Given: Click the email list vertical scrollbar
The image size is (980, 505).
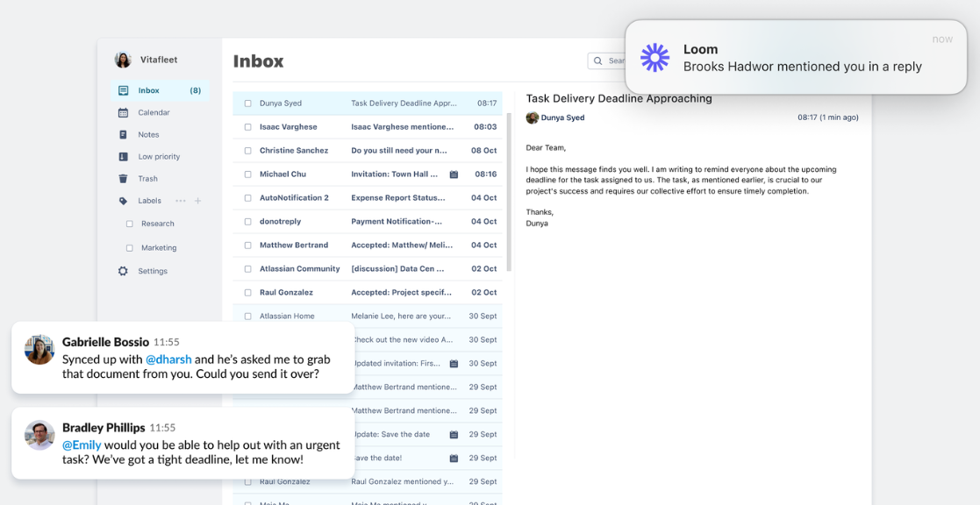Looking at the screenshot, I should coord(509,193).
